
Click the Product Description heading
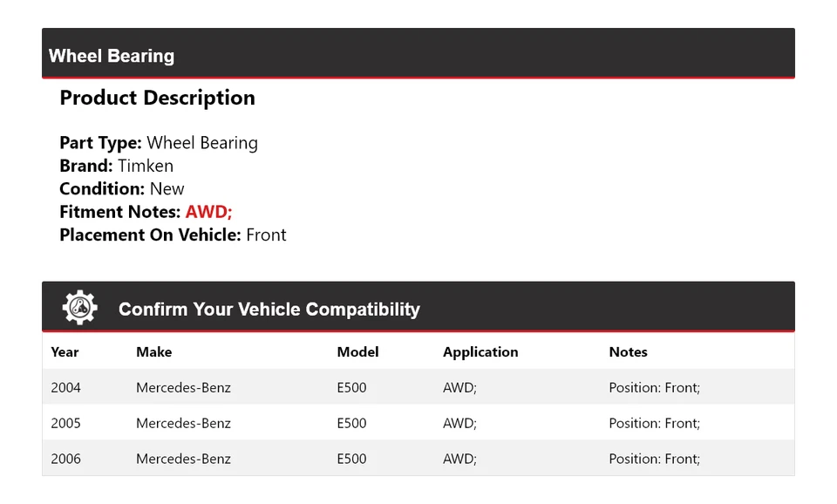coord(157,98)
